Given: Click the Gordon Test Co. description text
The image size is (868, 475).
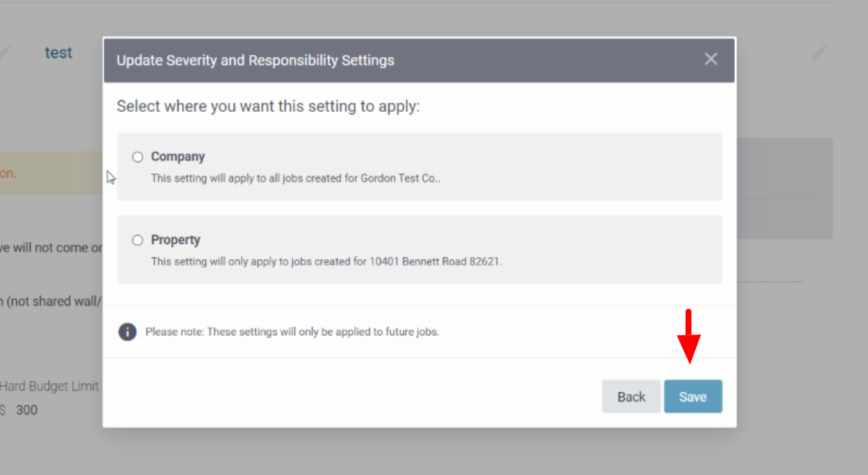Looking at the screenshot, I should (x=295, y=178).
